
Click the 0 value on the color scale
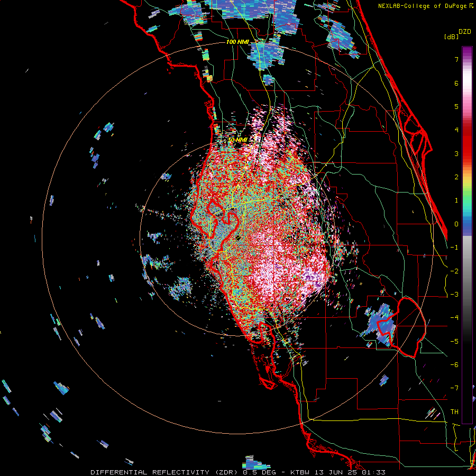(456, 224)
